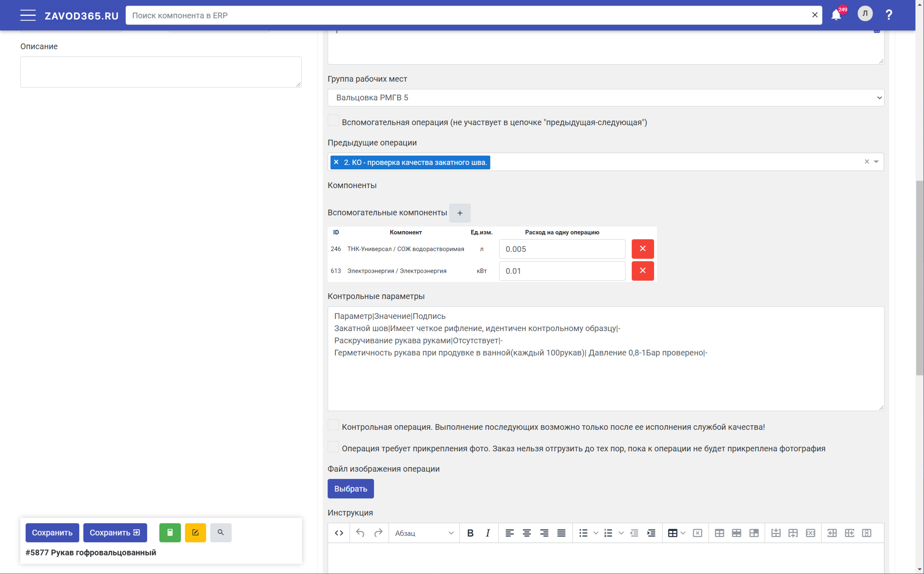This screenshot has height=574, width=924.
Task: Check the Контрольная операция checkbox
Action: (x=333, y=425)
